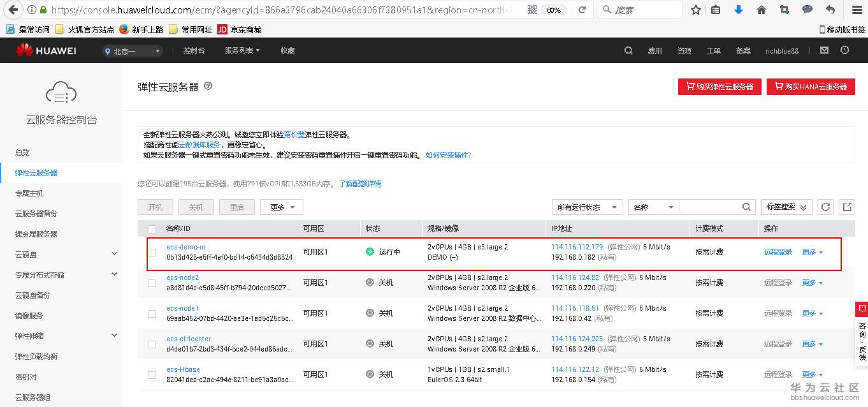
Task: Expand the 所有运行状态 status filter dropdown
Action: coord(586,207)
